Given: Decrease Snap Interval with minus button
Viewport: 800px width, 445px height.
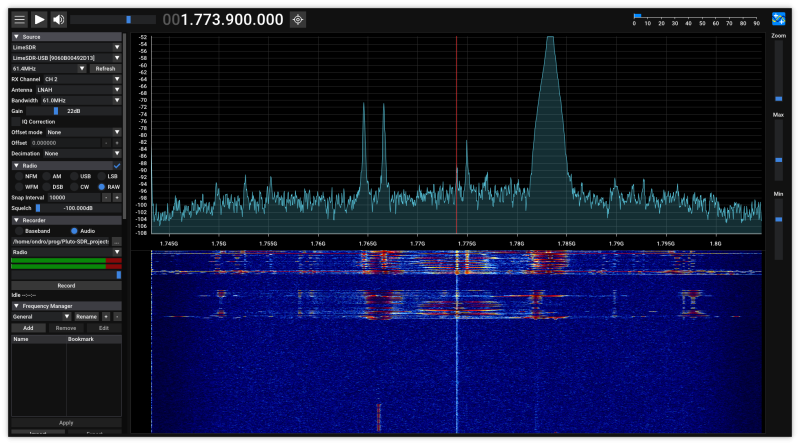Looking at the screenshot, I should 106,197.
